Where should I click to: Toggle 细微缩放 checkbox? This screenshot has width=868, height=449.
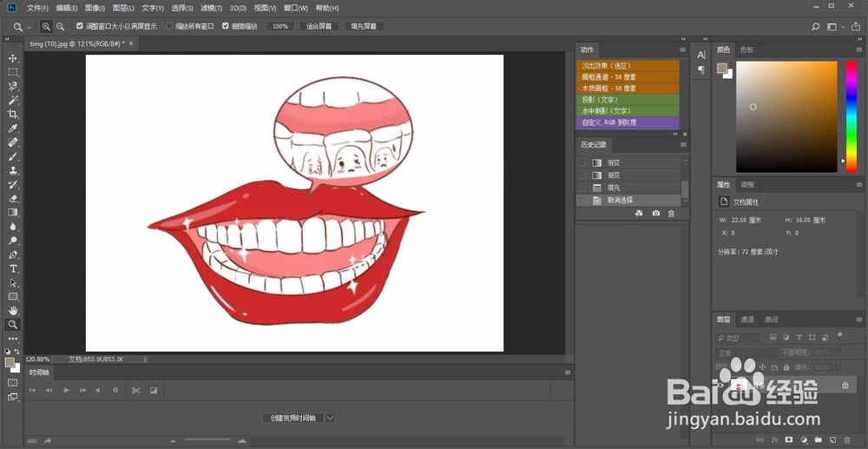226,26
